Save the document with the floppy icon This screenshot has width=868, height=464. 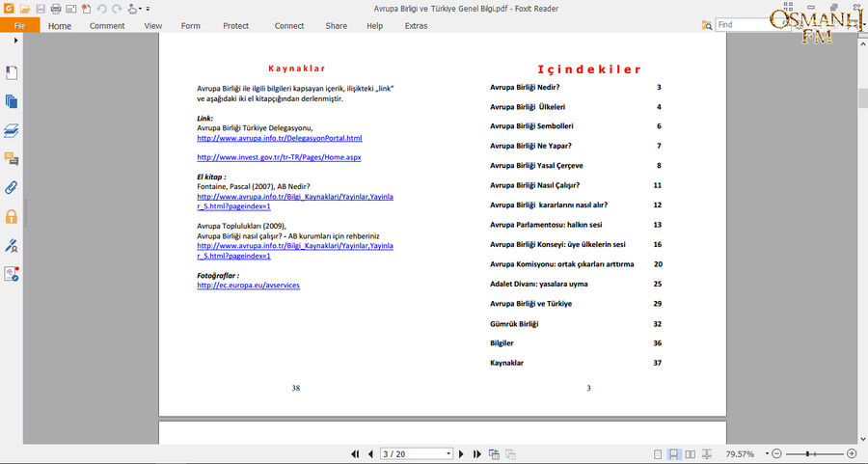tap(41, 9)
